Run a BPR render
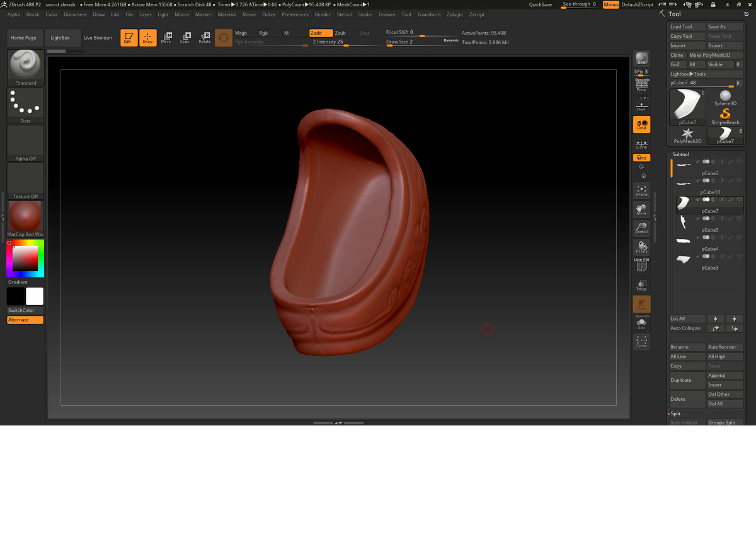This screenshot has height=547, width=756. [x=641, y=59]
